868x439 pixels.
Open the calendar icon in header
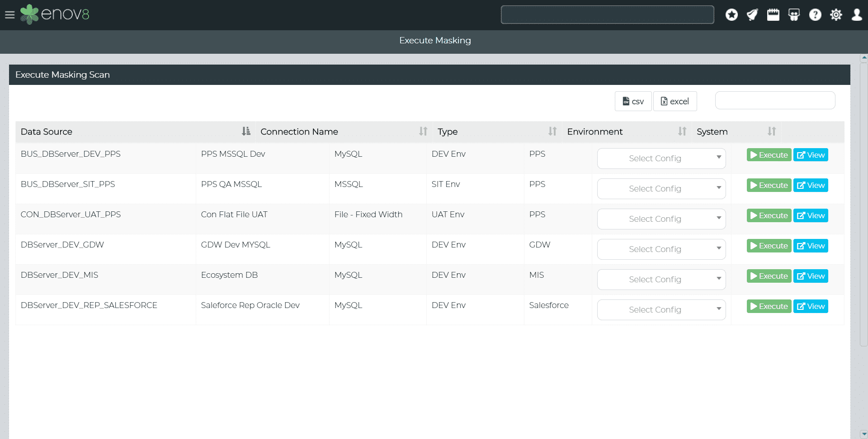point(773,15)
